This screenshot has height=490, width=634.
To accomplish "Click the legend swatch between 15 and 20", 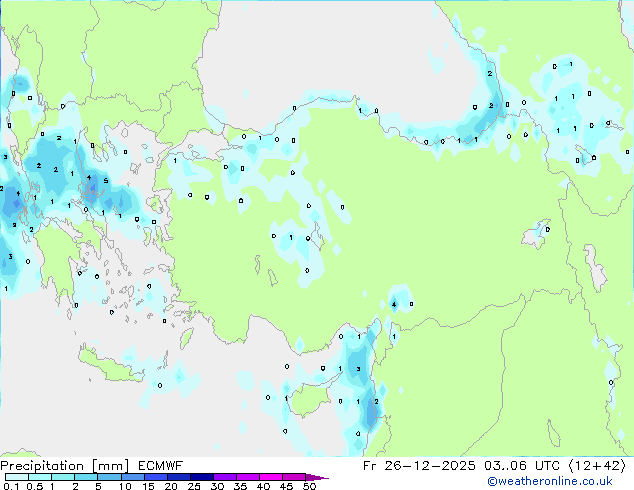I will pyautogui.click(x=157, y=477).
